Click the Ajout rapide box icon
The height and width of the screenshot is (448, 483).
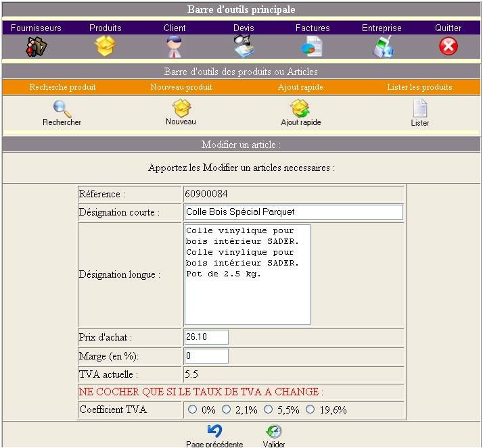pyautogui.click(x=300, y=108)
